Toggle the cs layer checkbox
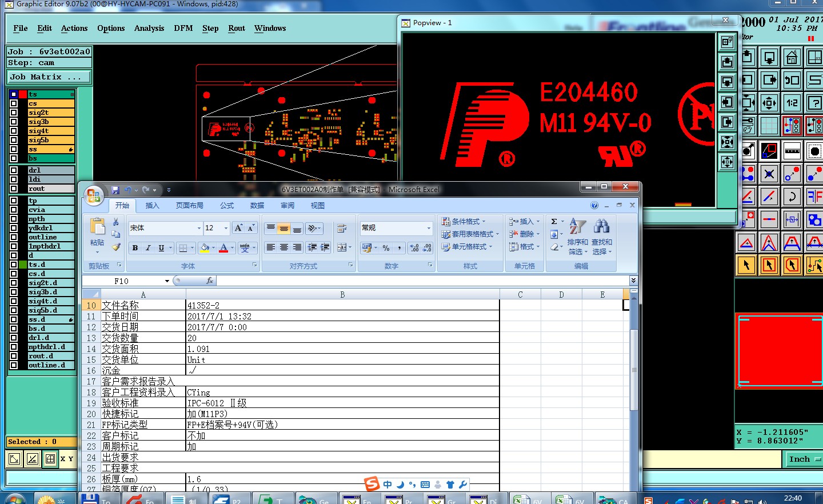This screenshot has height=504, width=823. click(14, 103)
